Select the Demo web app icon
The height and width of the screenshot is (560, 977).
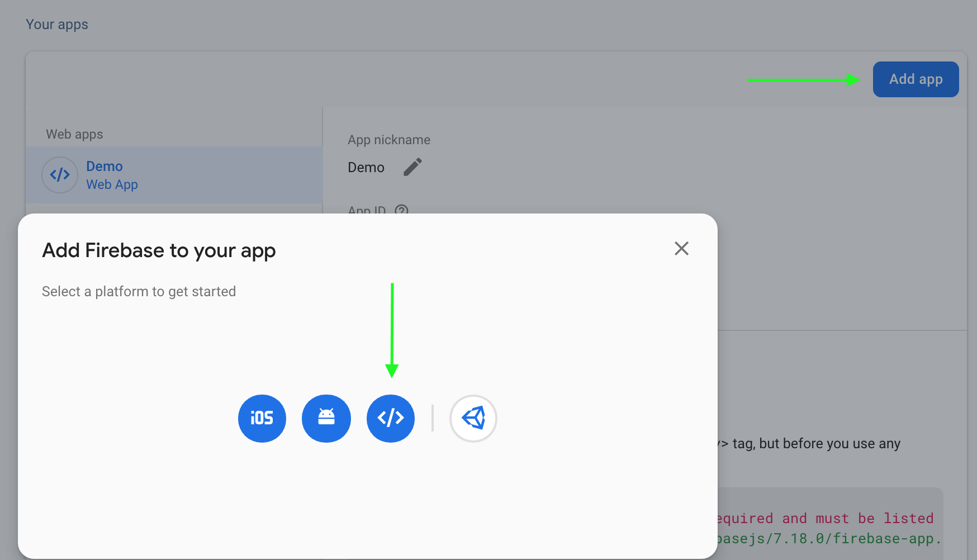(60, 175)
